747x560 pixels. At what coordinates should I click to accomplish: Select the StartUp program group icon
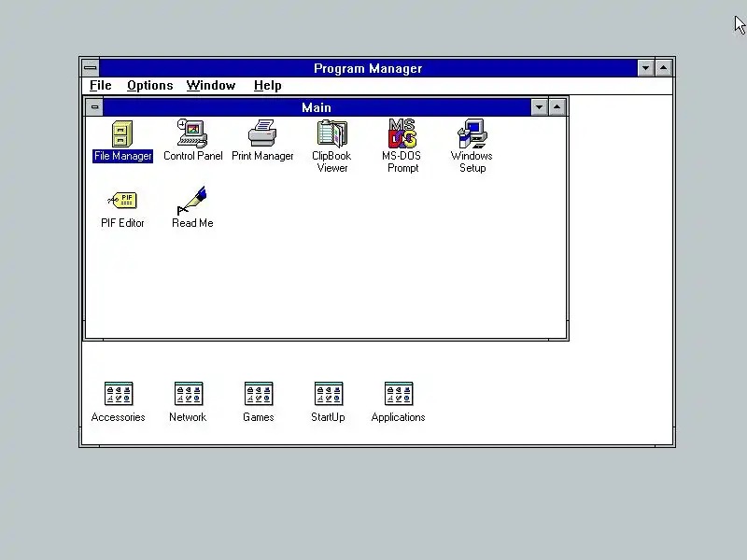[x=329, y=394]
